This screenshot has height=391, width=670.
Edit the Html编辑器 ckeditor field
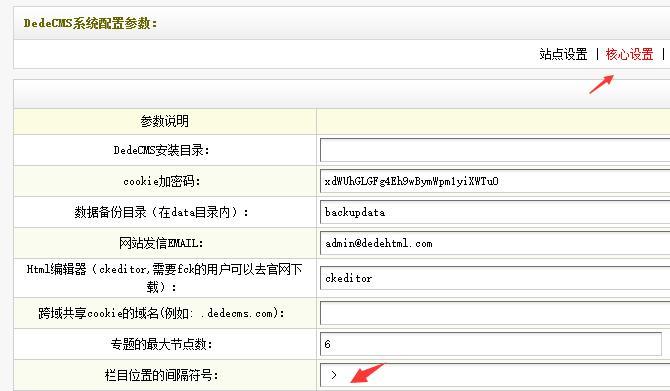point(495,278)
